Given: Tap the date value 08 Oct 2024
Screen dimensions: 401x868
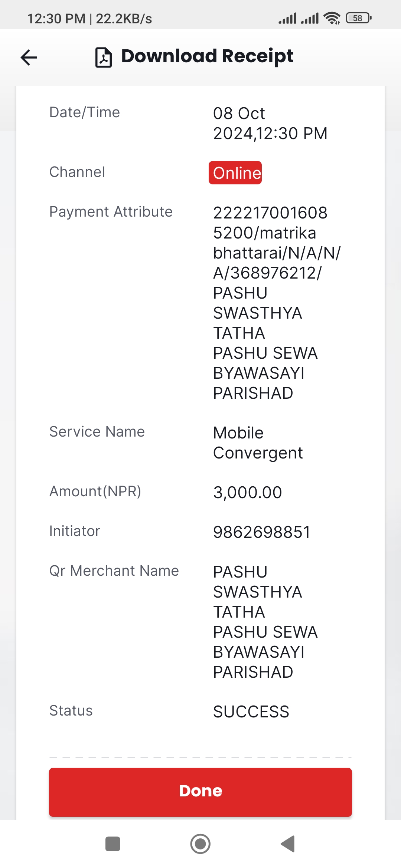Looking at the screenshot, I should (x=270, y=123).
